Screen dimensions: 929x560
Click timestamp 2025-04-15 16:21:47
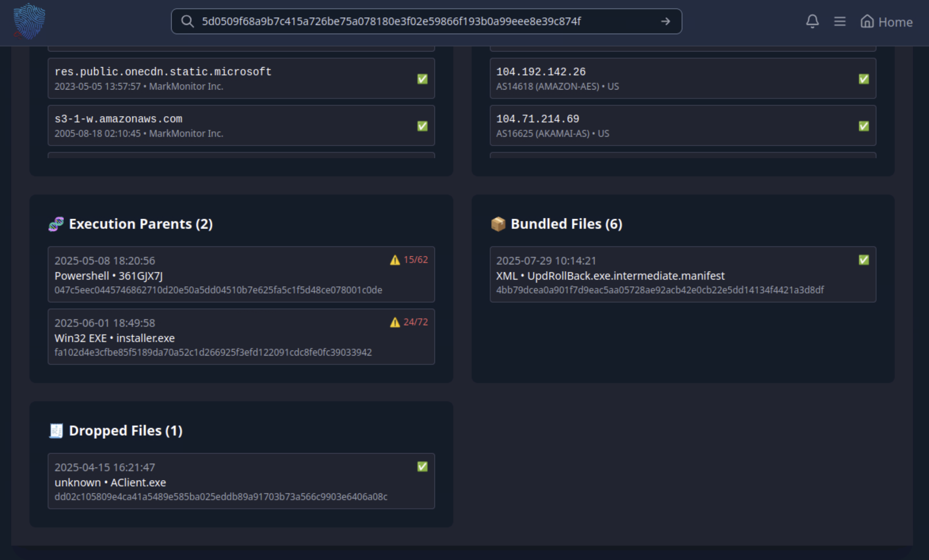(x=105, y=468)
